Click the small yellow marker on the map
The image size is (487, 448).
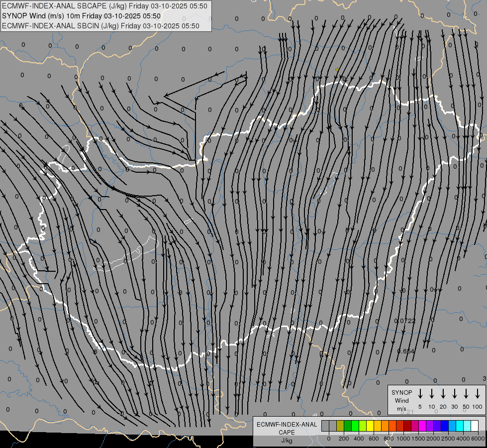(337, 70)
